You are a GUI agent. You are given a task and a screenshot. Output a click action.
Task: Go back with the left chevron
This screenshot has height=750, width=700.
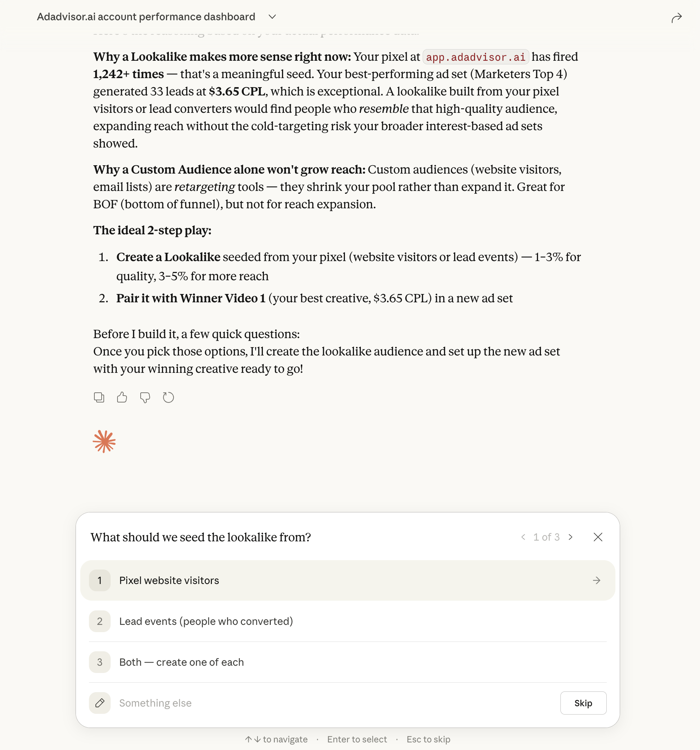(x=524, y=537)
